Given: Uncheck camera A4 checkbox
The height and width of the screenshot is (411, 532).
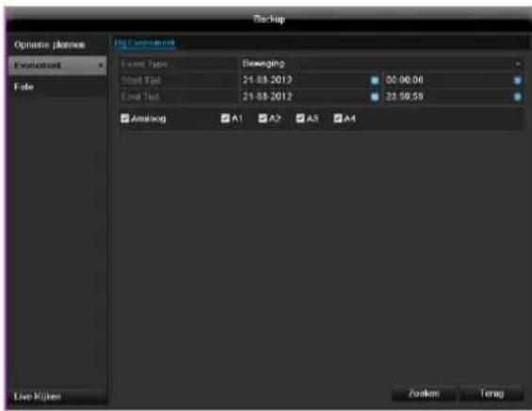Looking at the screenshot, I should click(338, 119).
